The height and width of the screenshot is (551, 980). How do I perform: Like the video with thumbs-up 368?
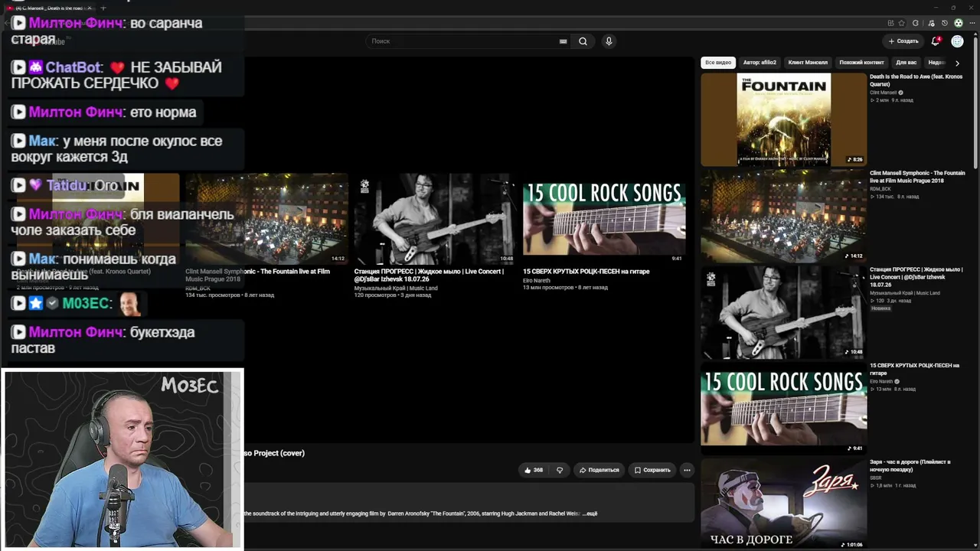click(534, 470)
